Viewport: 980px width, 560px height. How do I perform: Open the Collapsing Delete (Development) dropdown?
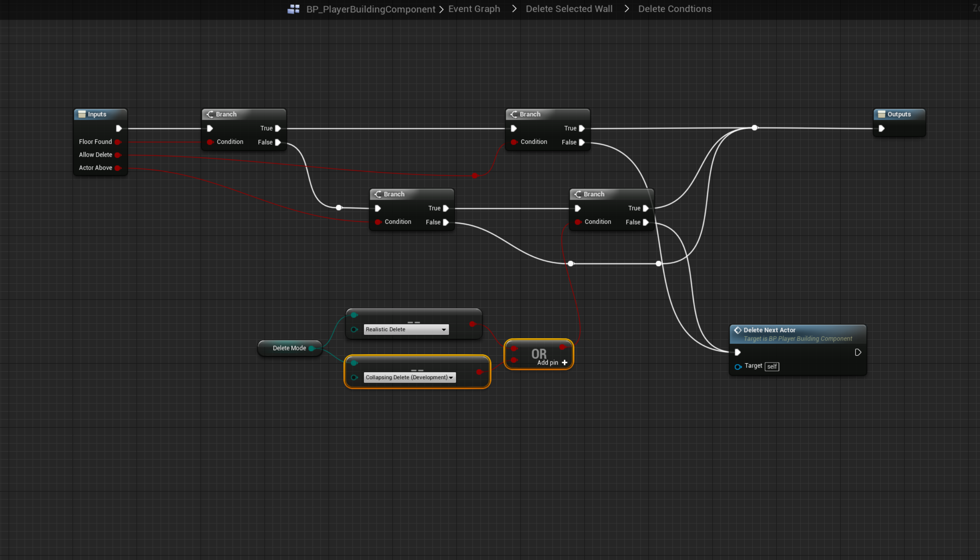coord(409,377)
